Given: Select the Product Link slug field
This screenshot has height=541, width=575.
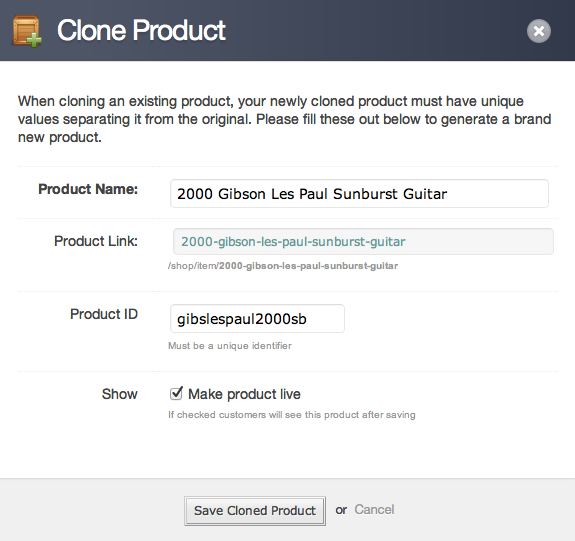Looking at the screenshot, I should (x=363, y=242).
